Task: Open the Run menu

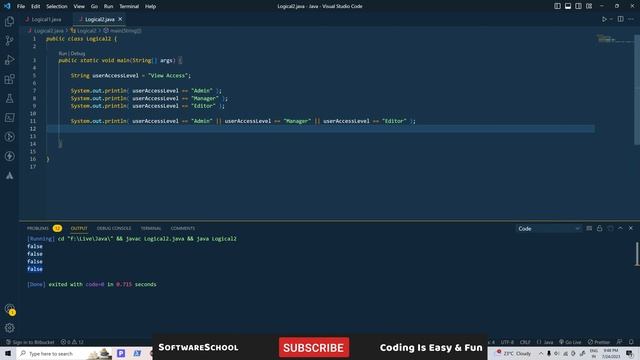Action: pyautogui.click(x=108, y=6)
